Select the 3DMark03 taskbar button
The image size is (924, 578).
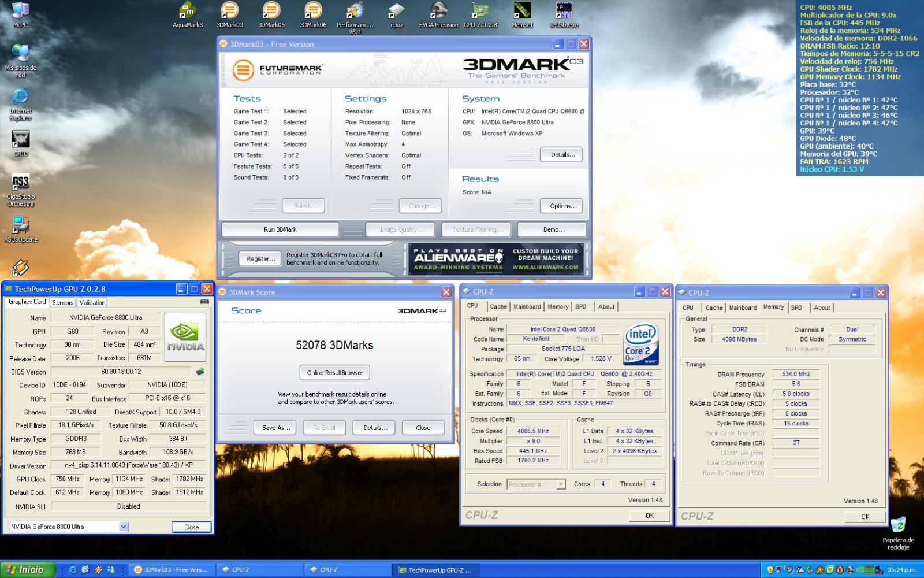point(171,570)
